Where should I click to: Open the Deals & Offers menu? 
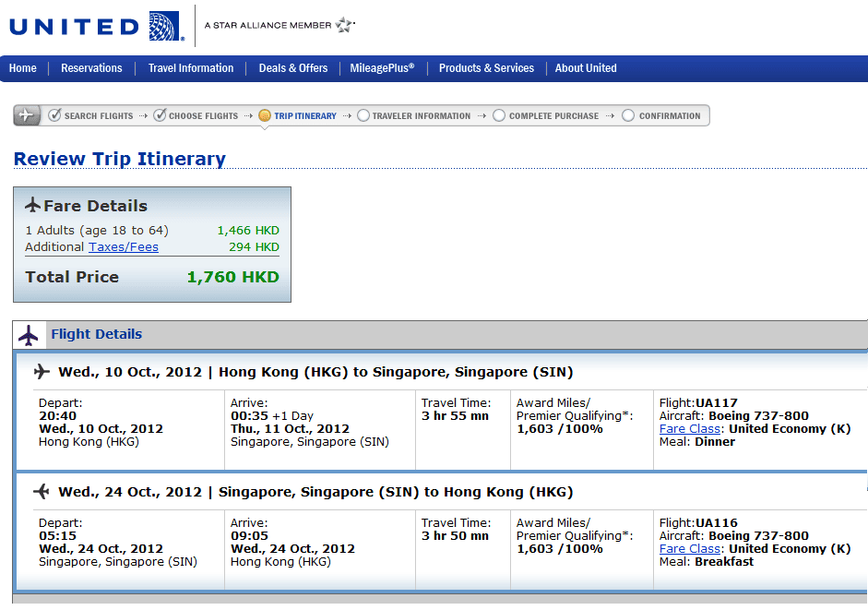(292, 68)
